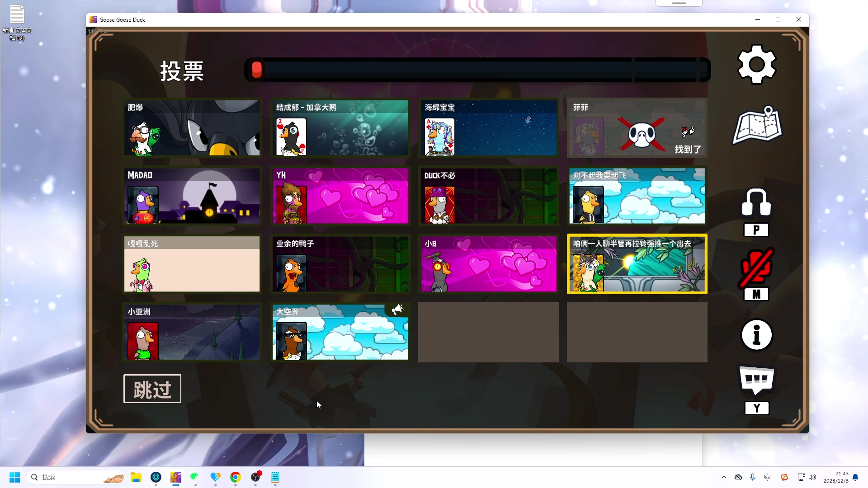The width and height of the screenshot is (868, 488).
Task: Open the circular blue app in taskbar
Action: 156,477
